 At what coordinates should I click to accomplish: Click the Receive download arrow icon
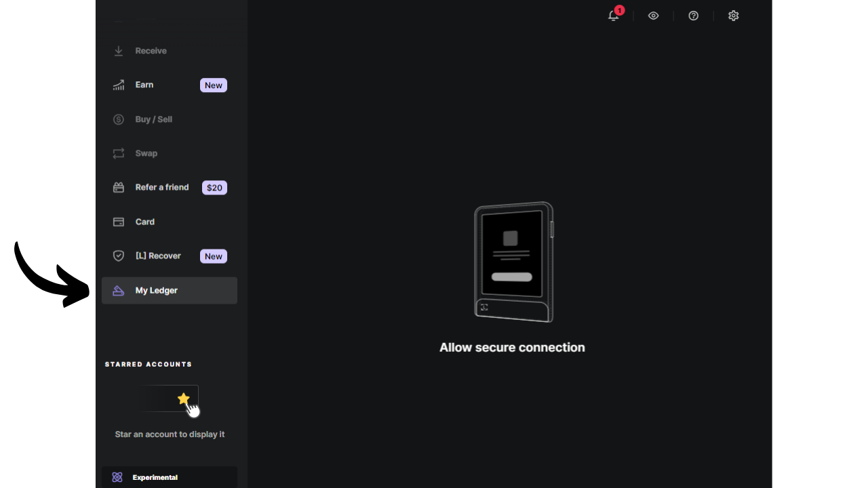click(x=119, y=51)
